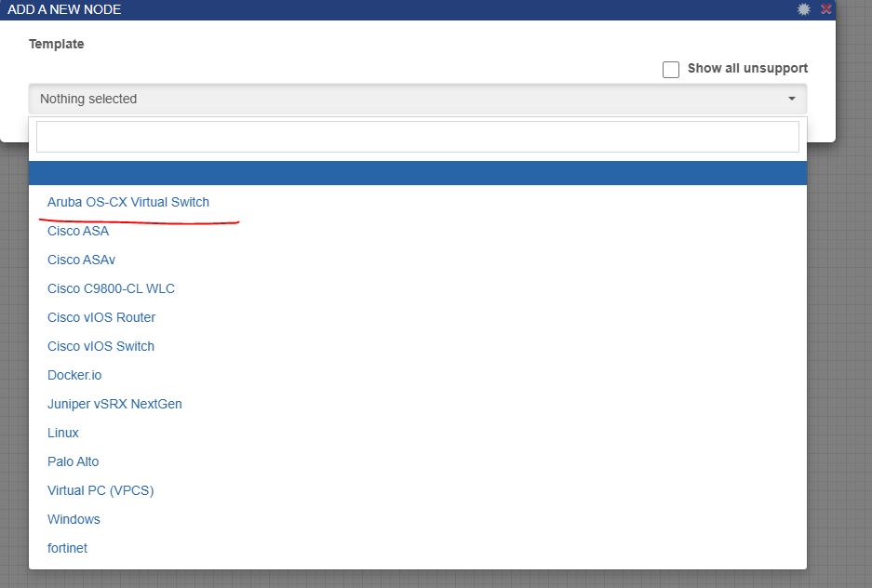Pick the fortinet template
Screen dimensions: 872x588
[x=67, y=549]
